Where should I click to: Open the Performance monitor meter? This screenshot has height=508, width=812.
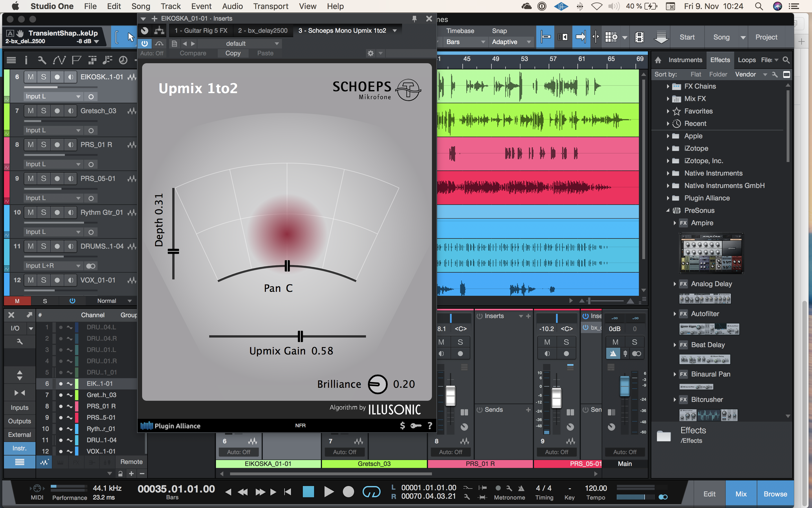69,488
